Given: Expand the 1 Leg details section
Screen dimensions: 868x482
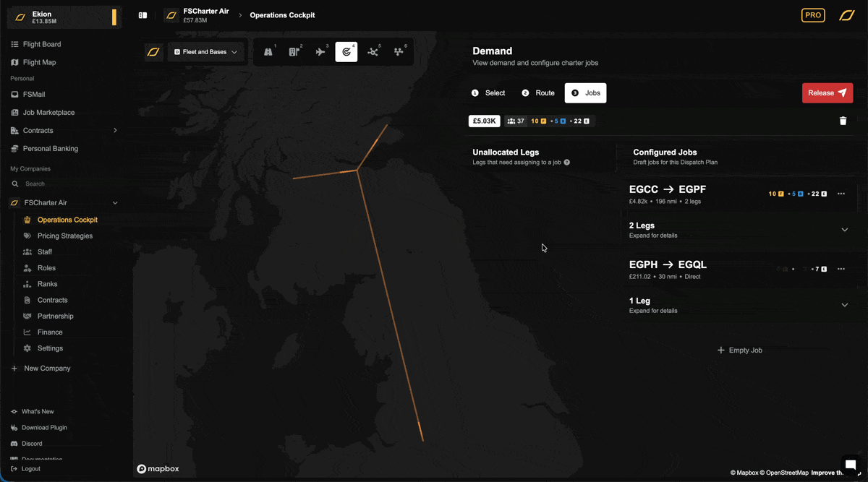Looking at the screenshot, I should click(x=844, y=305).
